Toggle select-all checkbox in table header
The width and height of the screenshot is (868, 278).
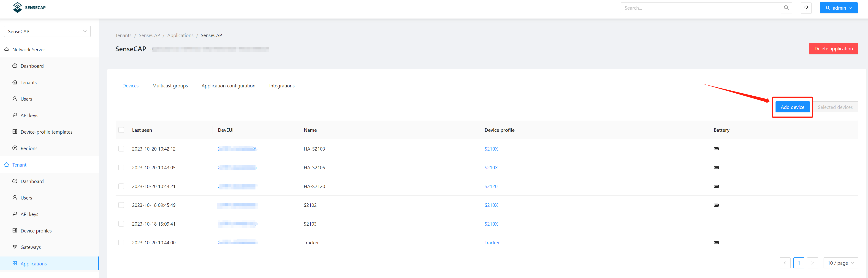pos(121,130)
